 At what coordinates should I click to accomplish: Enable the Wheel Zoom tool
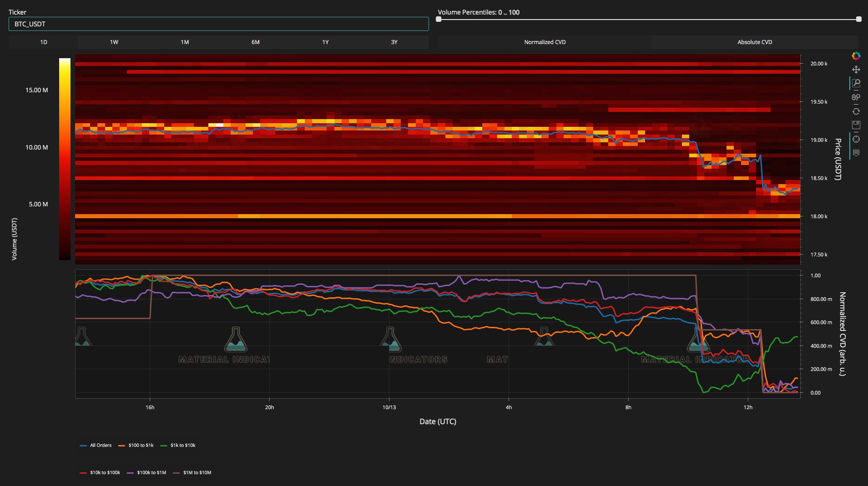856,97
